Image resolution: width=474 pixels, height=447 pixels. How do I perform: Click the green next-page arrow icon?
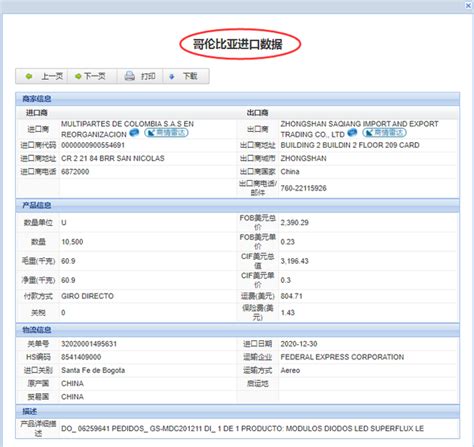tap(78, 76)
